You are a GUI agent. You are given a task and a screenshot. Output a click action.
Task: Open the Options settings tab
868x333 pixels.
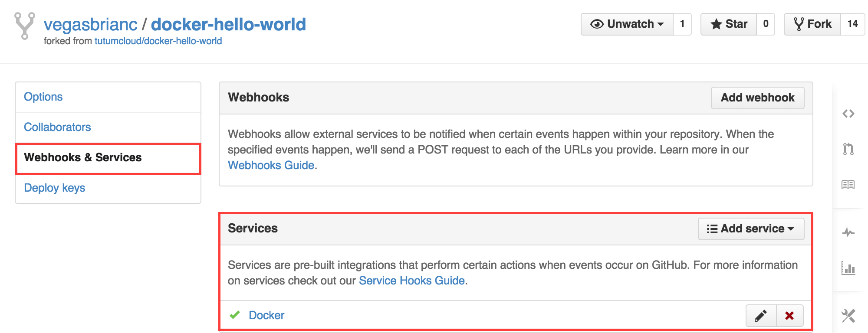pos(108,97)
